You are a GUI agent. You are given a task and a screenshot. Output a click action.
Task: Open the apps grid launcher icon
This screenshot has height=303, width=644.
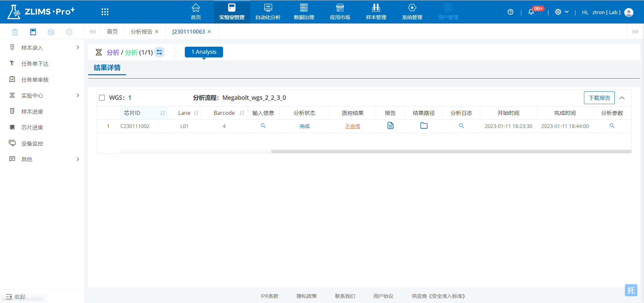click(105, 12)
